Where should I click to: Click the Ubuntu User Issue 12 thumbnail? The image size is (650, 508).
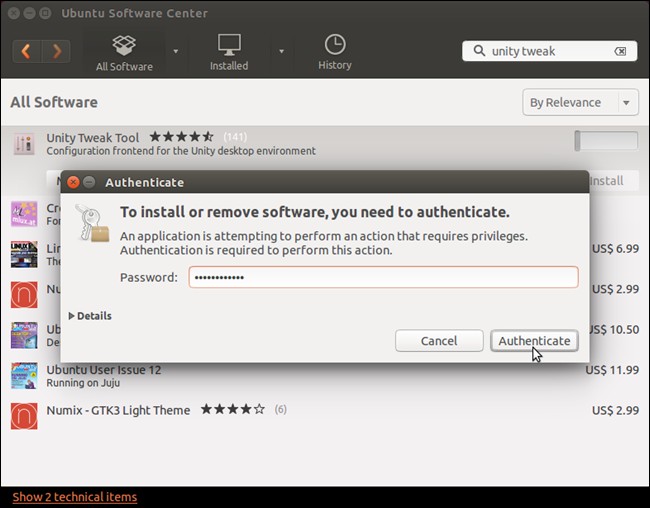click(x=24, y=376)
